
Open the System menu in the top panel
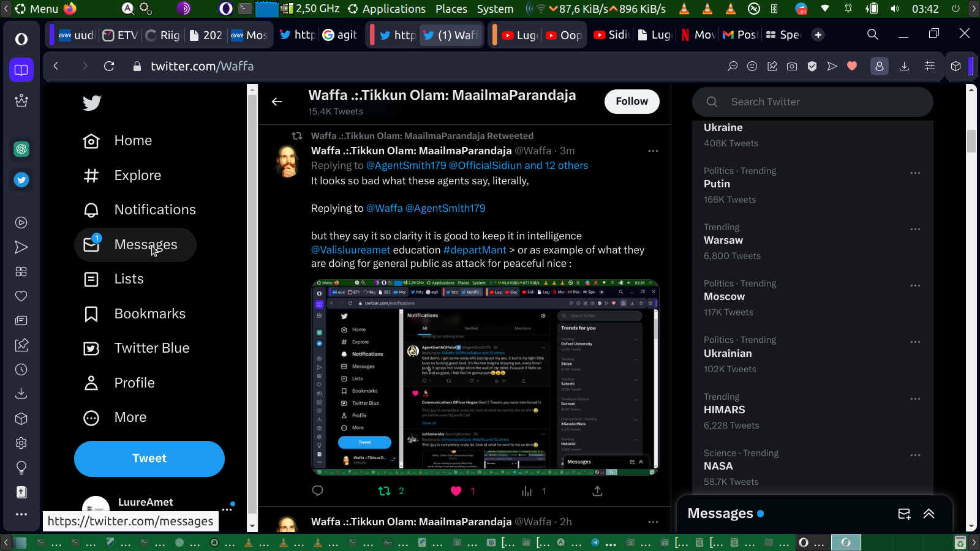[495, 9]
